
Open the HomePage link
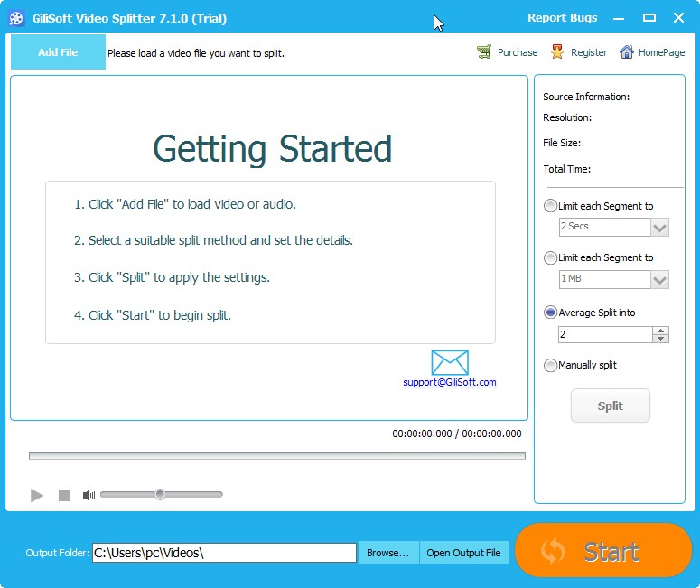tap(661, 52)
